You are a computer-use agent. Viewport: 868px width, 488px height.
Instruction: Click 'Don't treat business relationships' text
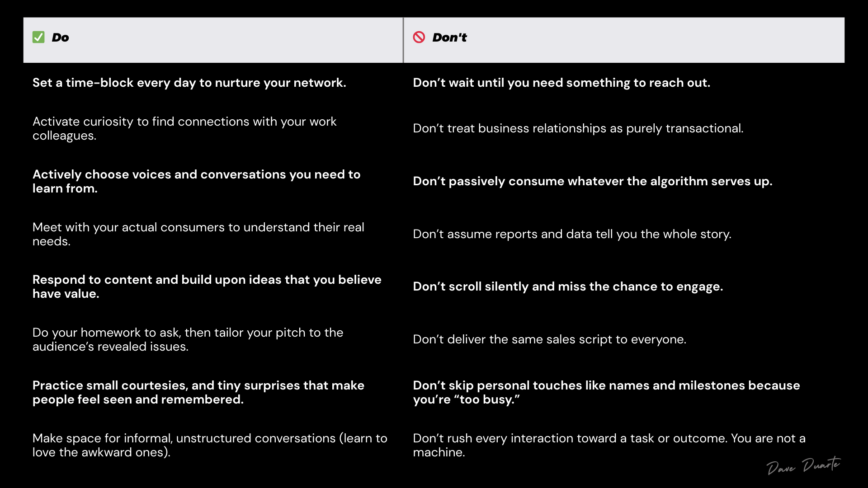[578, 128]
